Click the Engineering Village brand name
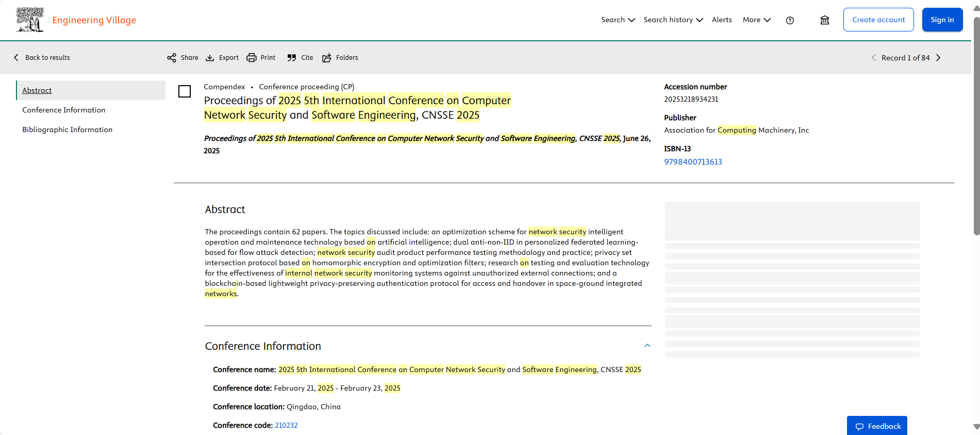The height and width of the screenshot is (435, 980). pos(94,20)
